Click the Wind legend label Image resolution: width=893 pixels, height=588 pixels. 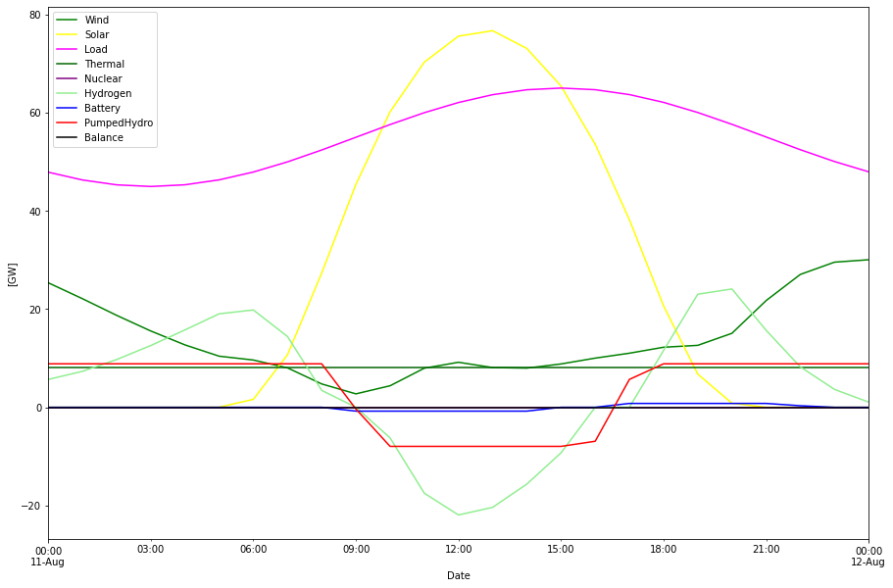96,20
